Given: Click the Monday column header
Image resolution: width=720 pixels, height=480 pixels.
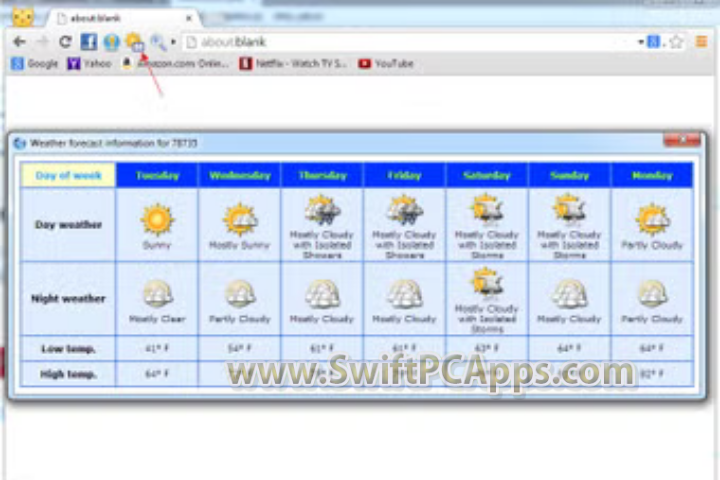Looking at the screenshot, I should pos(652,175).
